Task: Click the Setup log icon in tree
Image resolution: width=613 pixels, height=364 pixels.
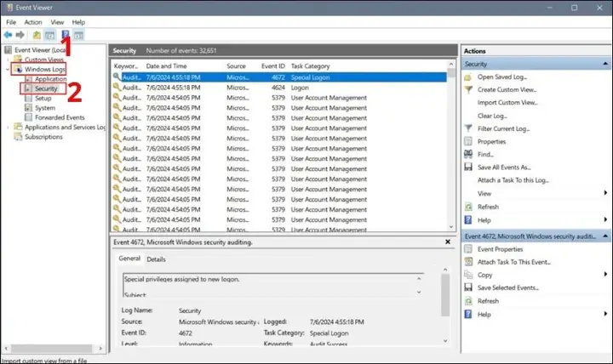Action: pos(28,99)
